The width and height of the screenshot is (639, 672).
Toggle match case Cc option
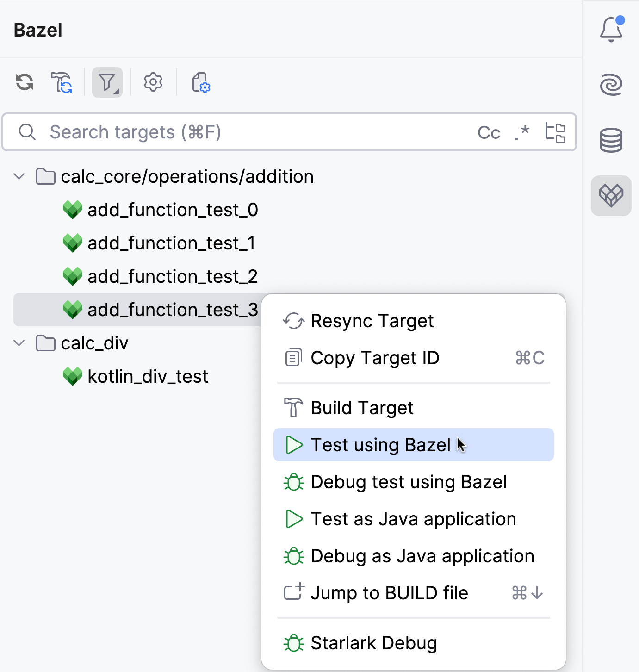(x=489, y=133)
